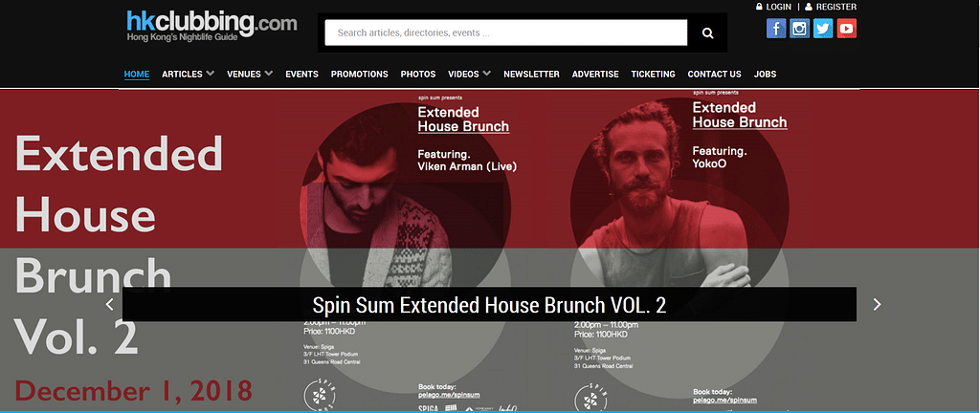This screenshot has width=980, height=413.
Task: Open the Ticketing page
Action: click(x=653, y=74)
